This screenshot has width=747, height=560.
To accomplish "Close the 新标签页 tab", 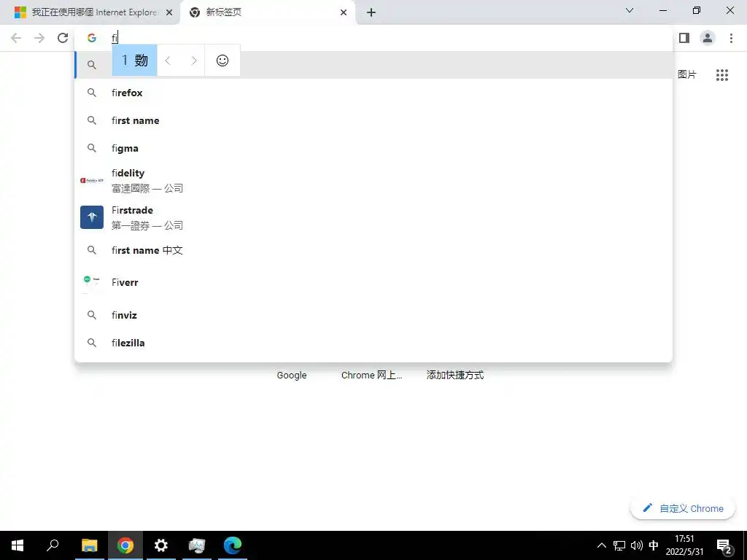I will point(344,12).
